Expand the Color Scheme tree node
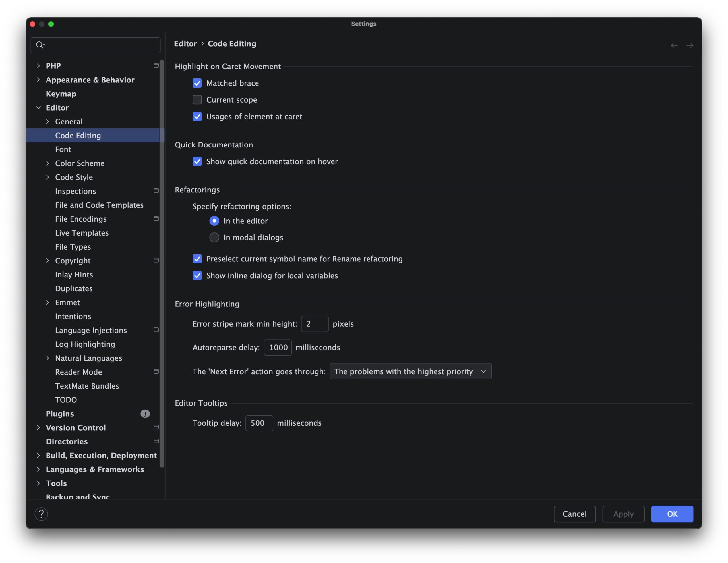728x563 pixels. (48, 163)
